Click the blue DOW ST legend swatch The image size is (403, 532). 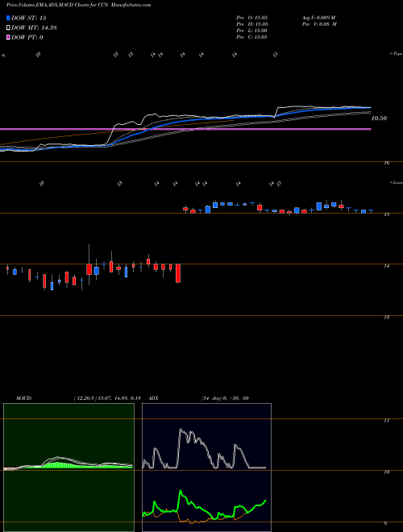9,18
